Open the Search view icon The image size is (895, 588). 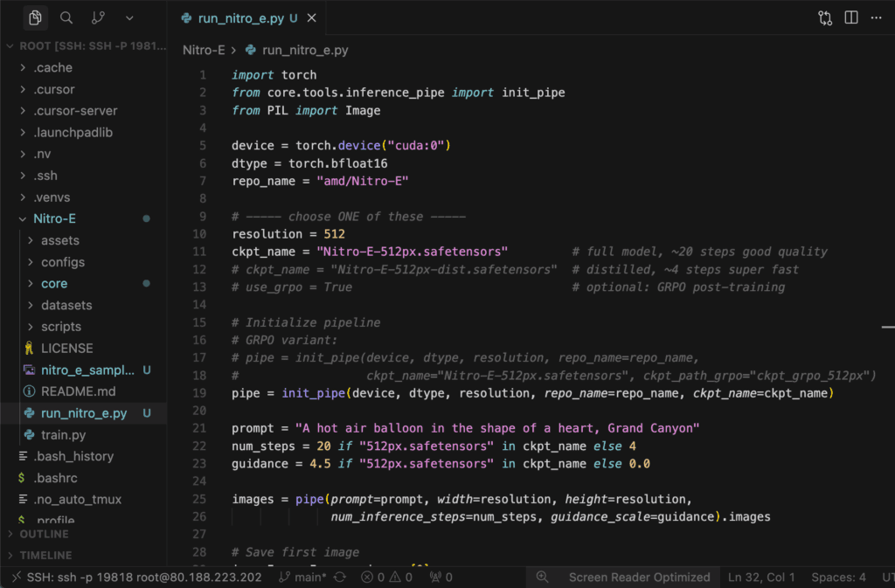pos(66,17)
